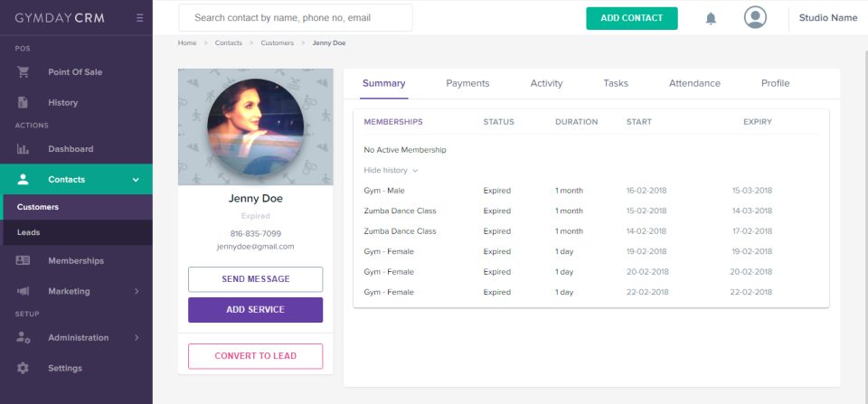The width and height of the screenshot is (868, 404).
Task: Click the Memberships card icon
Action: pos(23,260)
